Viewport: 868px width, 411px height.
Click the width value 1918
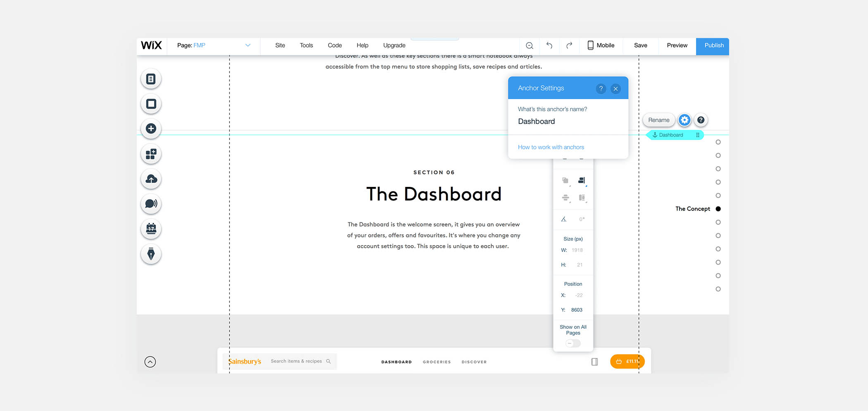pyautogui.click(x=577, y=250)
